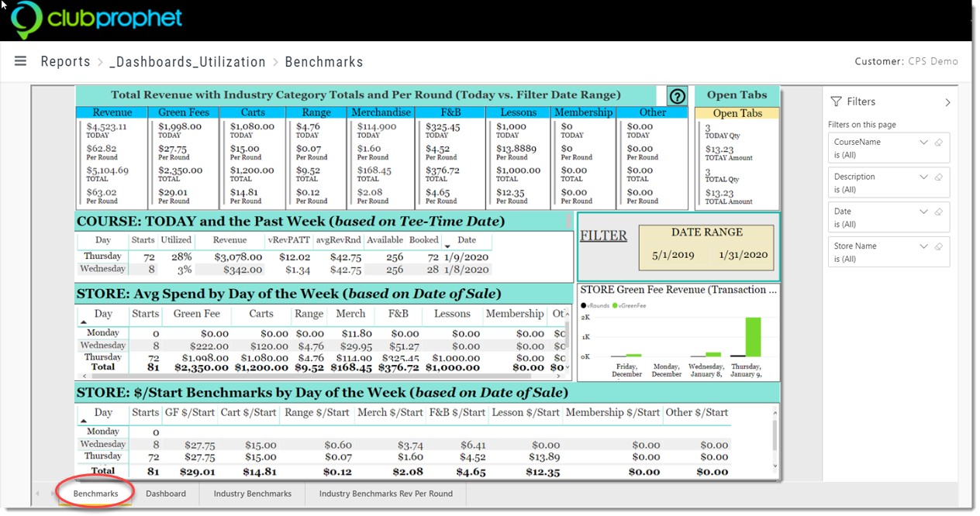
Task: Clear the Date filter with eraser
Action: tap(938, 212)
